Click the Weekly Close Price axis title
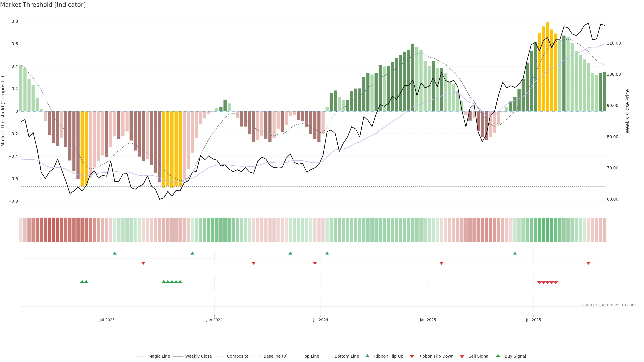 [628, 111]
